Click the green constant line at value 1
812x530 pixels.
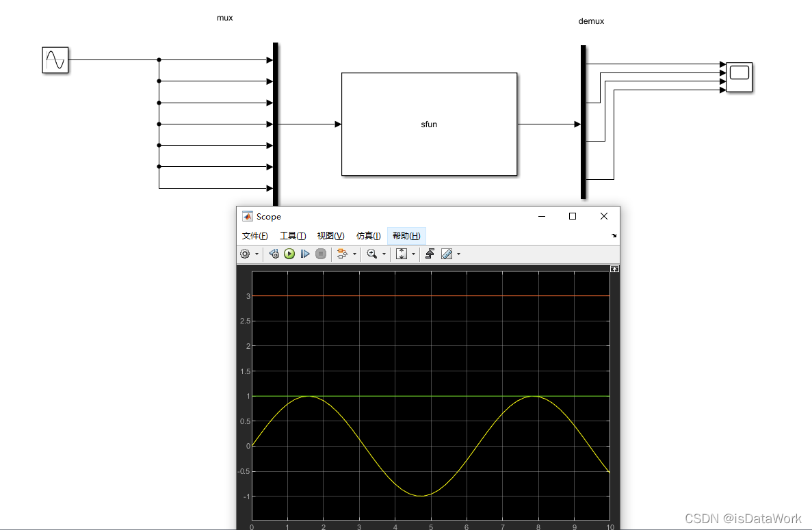[x=431, y=396]
